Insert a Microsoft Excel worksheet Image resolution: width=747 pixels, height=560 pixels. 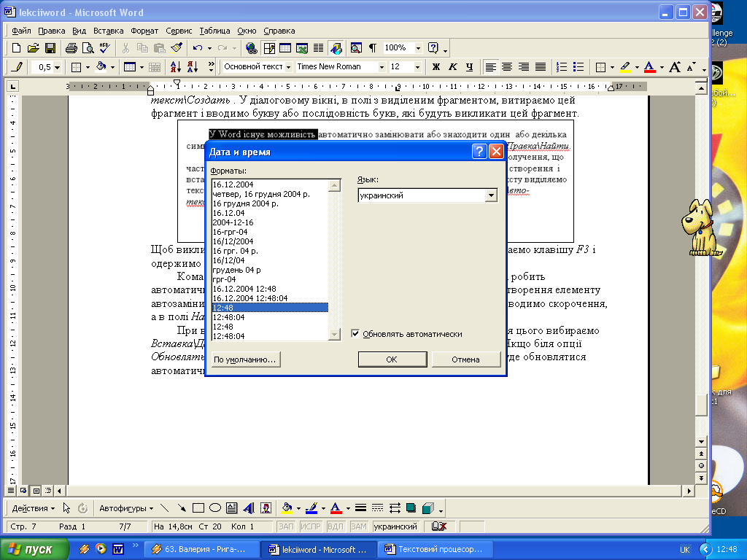point(302,47)
